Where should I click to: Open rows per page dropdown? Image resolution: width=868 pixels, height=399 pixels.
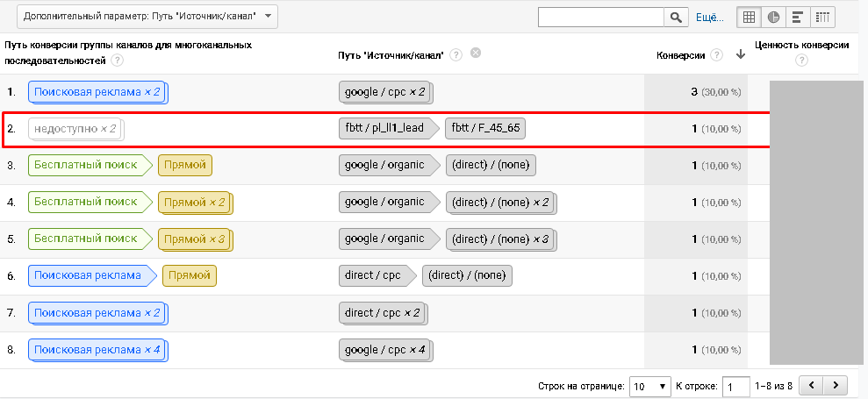tap(649, 386)
